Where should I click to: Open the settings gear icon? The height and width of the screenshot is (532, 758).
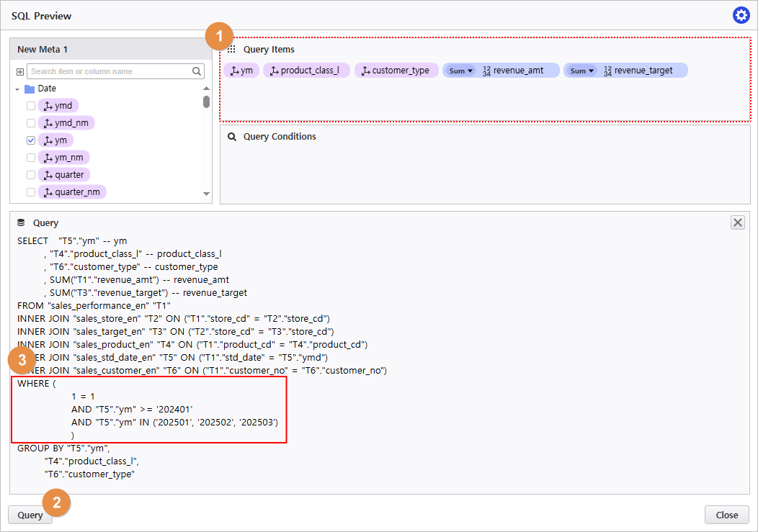[x=741, y=15]
